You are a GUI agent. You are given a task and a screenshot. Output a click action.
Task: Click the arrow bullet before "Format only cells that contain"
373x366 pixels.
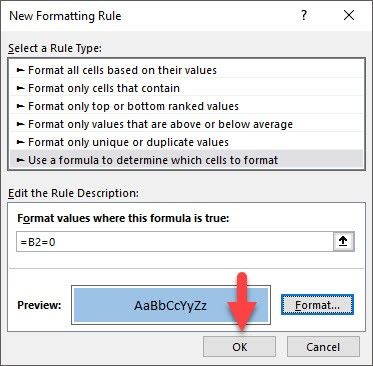click(21, 88)
